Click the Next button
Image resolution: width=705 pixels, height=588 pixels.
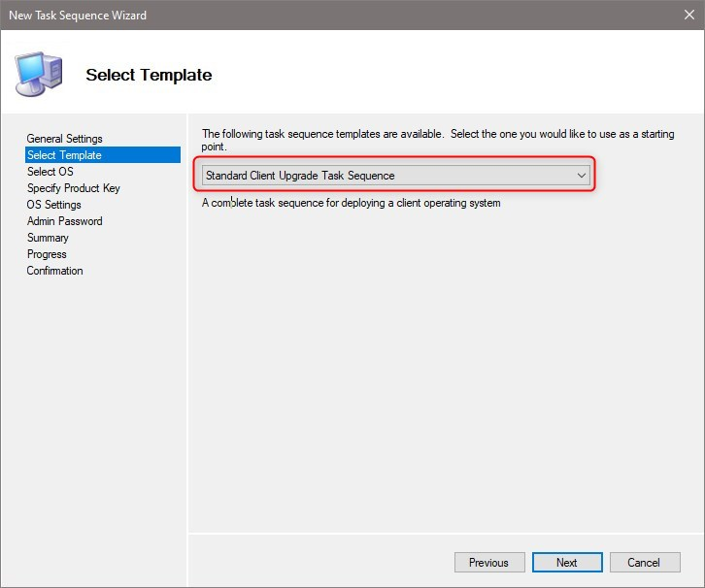coord(567,563)
